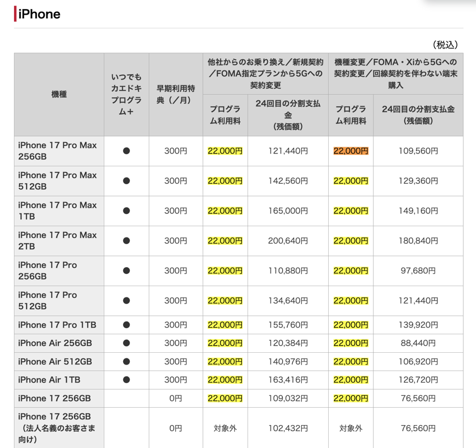476x448 pixels.
Task: Select the iPhone 17 Pro Max 2TB model name
Action: click(x=58, y=240)
